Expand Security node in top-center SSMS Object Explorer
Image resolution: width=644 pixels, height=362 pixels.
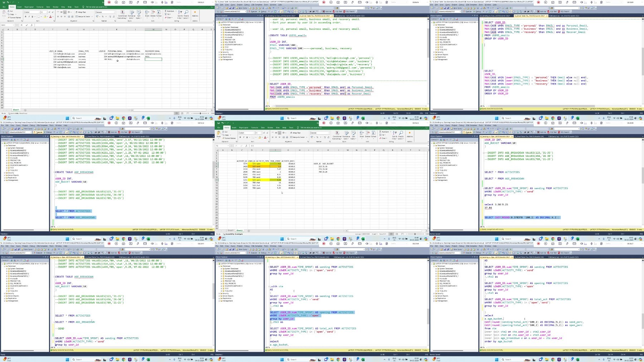[220, 52]
